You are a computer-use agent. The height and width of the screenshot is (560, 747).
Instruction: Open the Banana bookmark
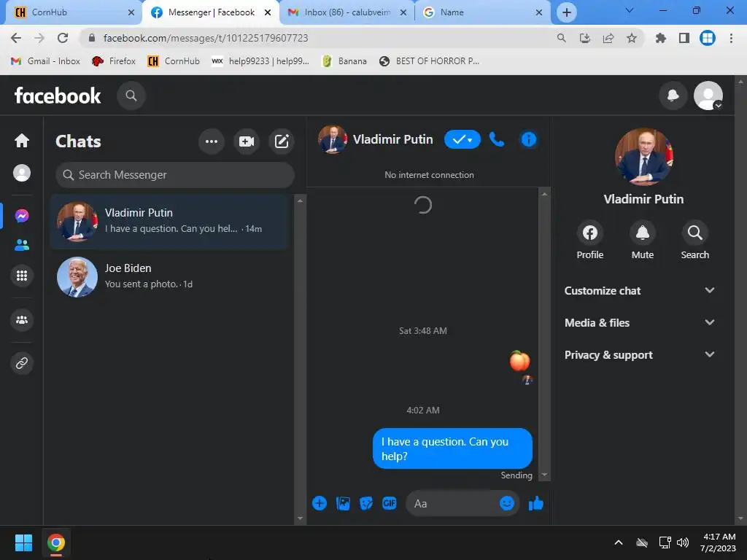point(344,61)
